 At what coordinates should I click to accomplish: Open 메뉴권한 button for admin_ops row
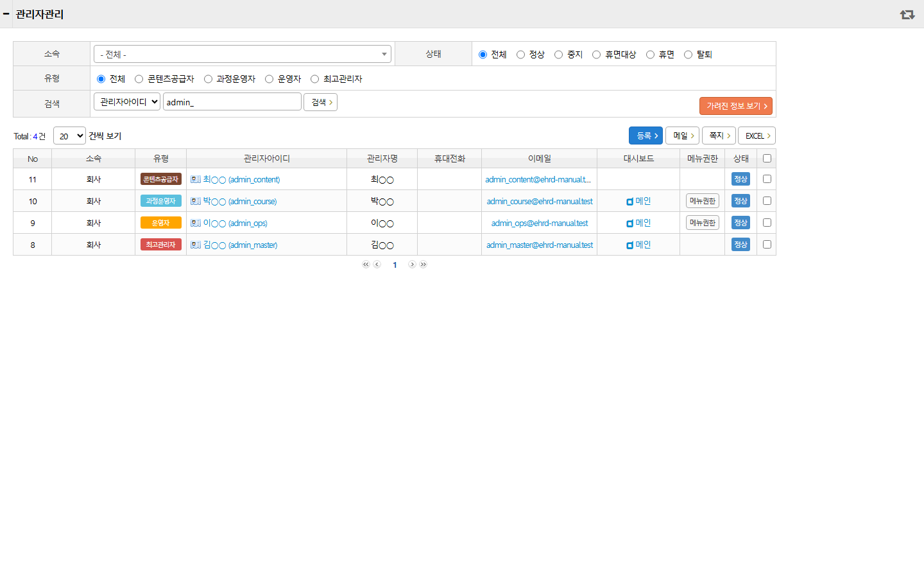pyautogui.click(x=703, y=223)
